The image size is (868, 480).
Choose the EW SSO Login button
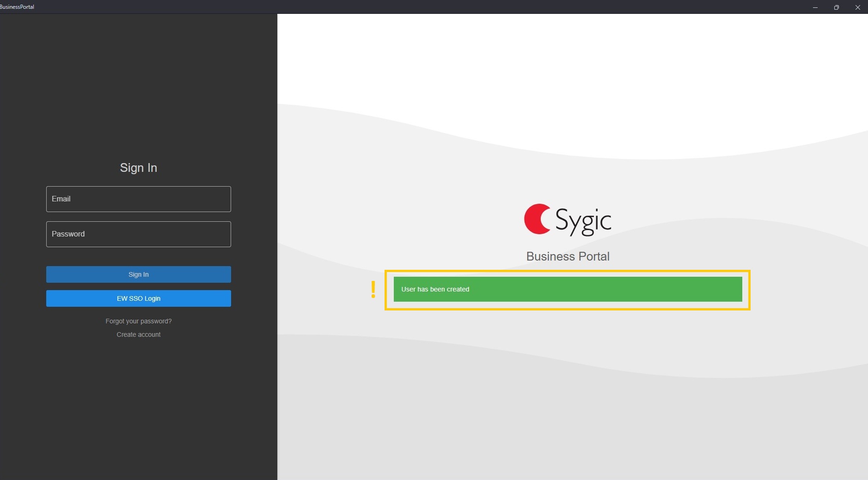[x=138, y=298]
